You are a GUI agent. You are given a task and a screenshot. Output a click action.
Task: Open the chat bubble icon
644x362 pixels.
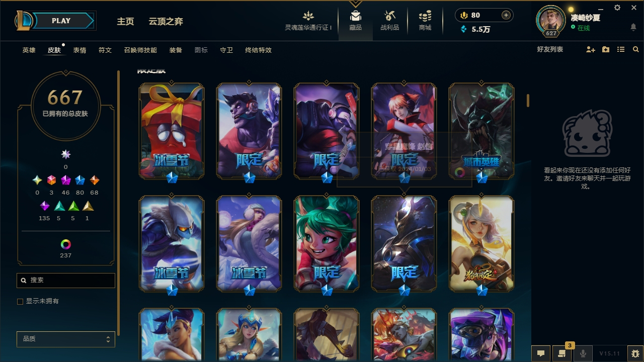541,353
